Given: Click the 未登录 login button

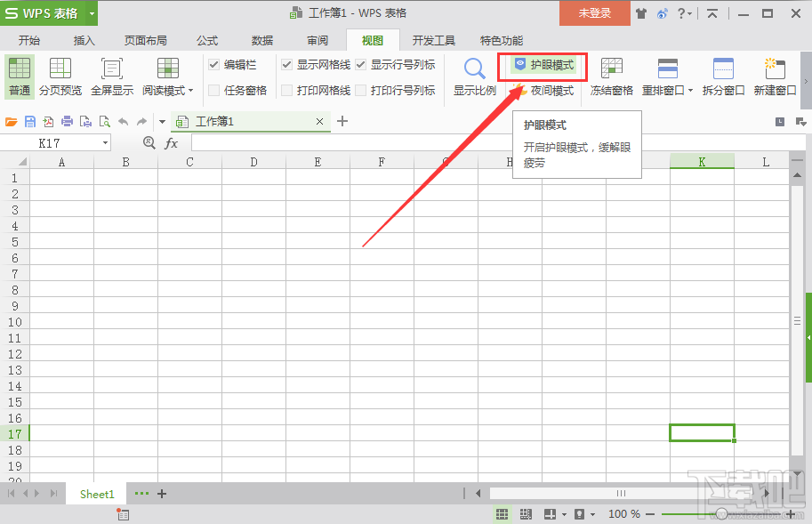Looking at the screenshot, I should (x=593, y=13).
